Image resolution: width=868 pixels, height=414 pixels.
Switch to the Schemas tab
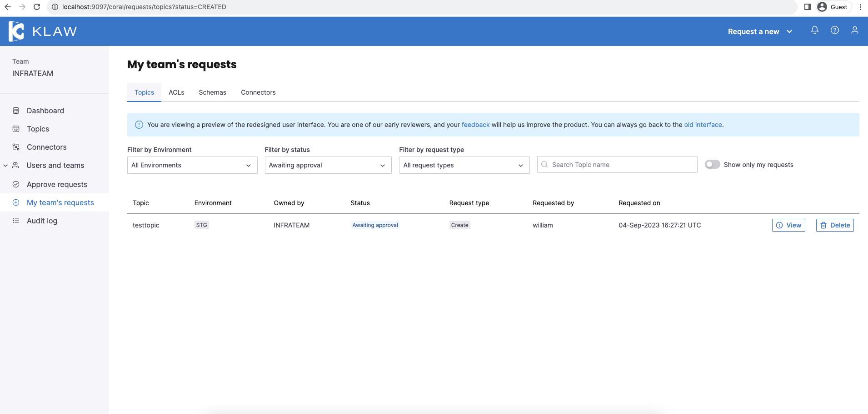[212, 92]
